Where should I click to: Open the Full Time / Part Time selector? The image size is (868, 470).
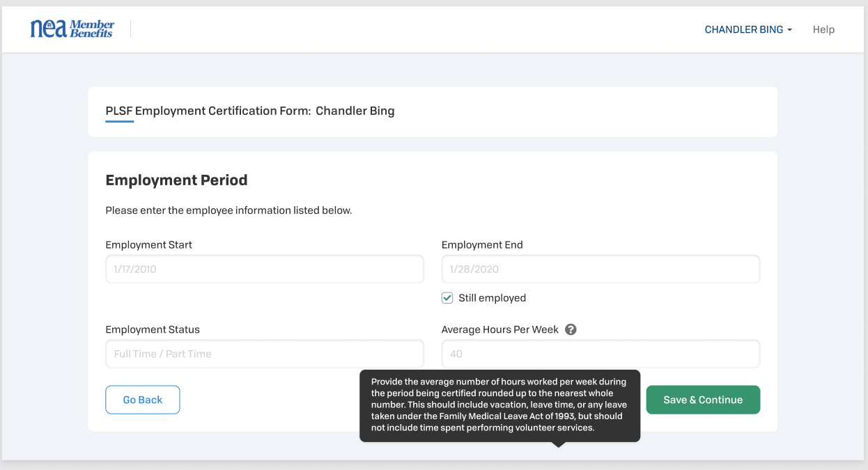265,354
